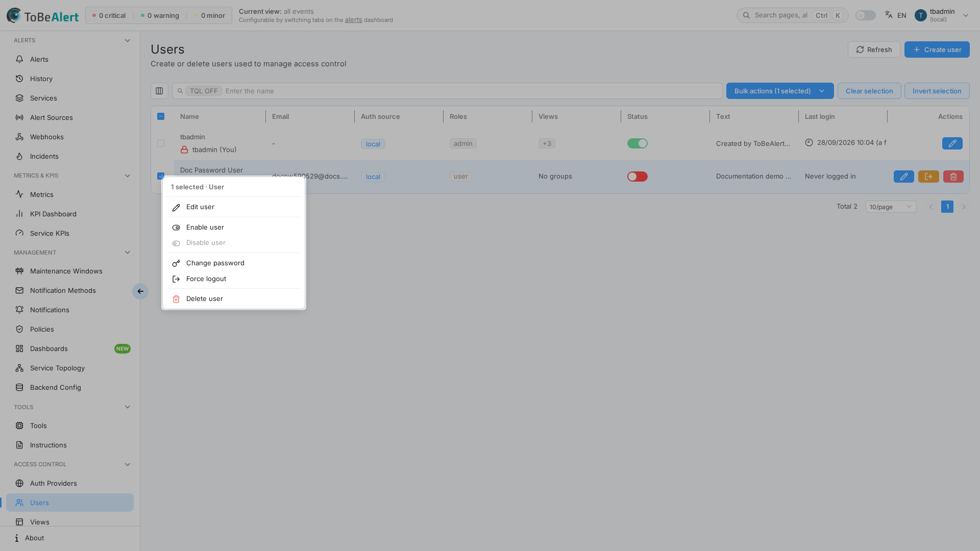Open the 10/page size dropdown

[x=891, y=207]
